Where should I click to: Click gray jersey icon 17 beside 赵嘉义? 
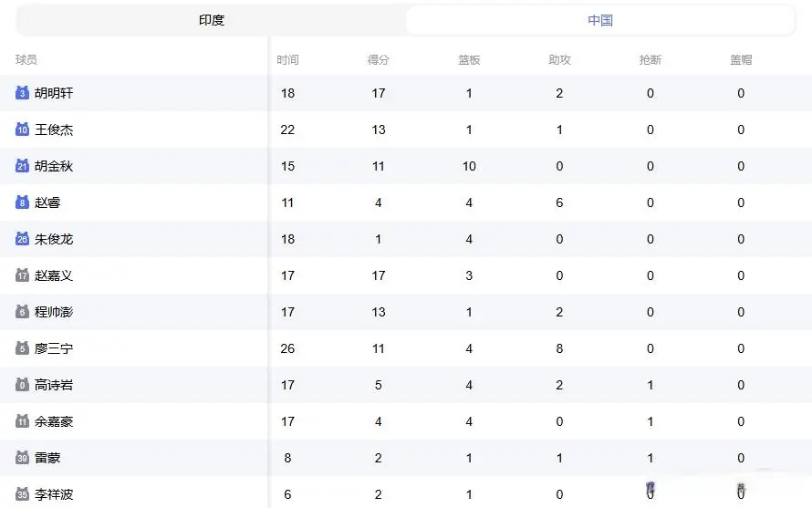23,275
